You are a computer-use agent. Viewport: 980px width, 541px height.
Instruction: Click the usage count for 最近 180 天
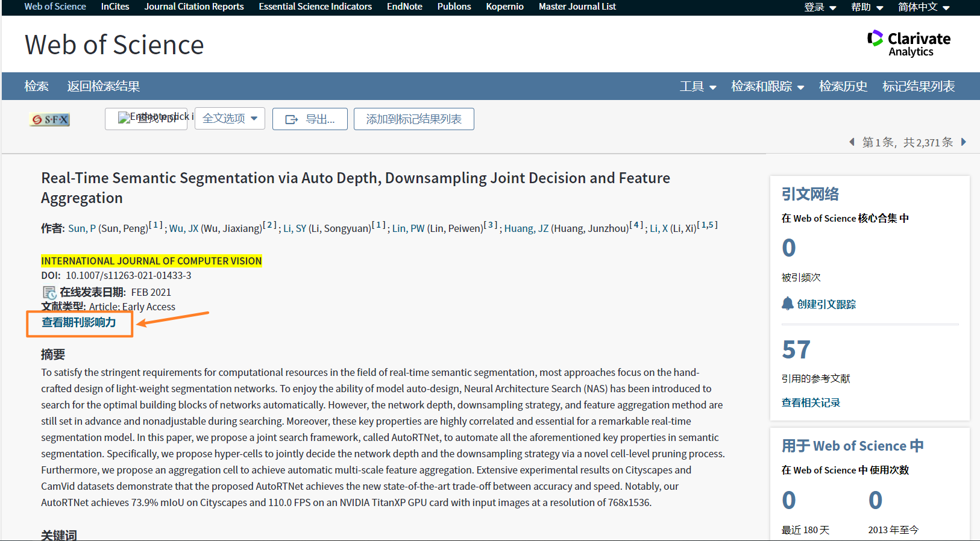(x=789, y=501)
